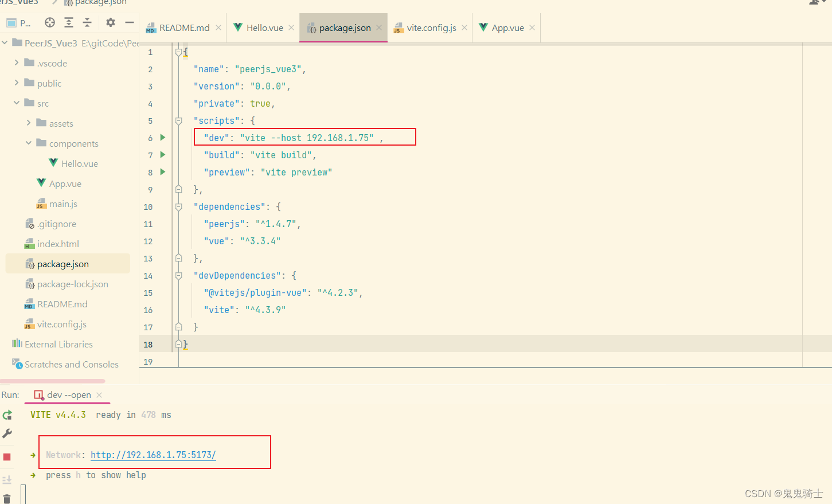Close the App.vue tab
Image resolution: width=832 pixels, height=504 pixels.
(x=532, y=28)
